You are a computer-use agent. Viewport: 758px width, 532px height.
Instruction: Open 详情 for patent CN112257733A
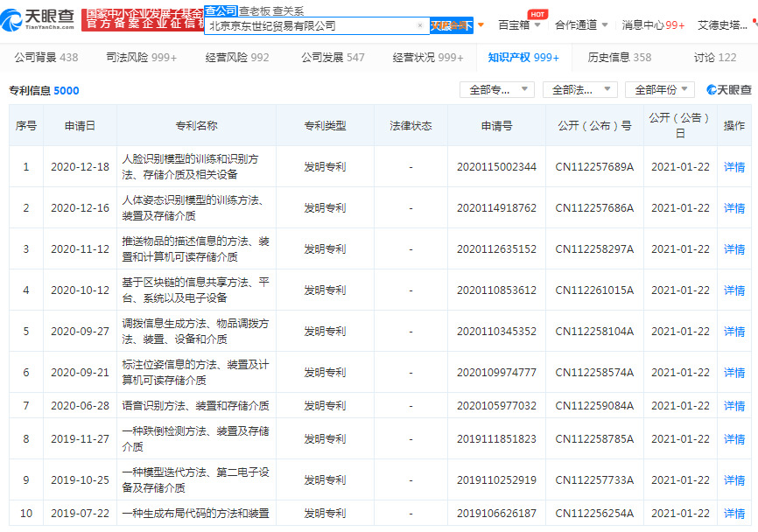(733, 479)
